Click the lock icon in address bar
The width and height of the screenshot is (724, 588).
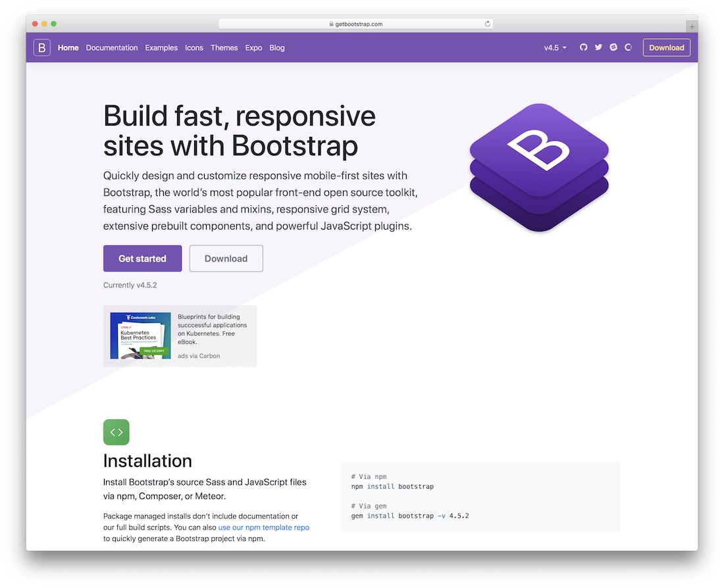[x=331, y=24]
